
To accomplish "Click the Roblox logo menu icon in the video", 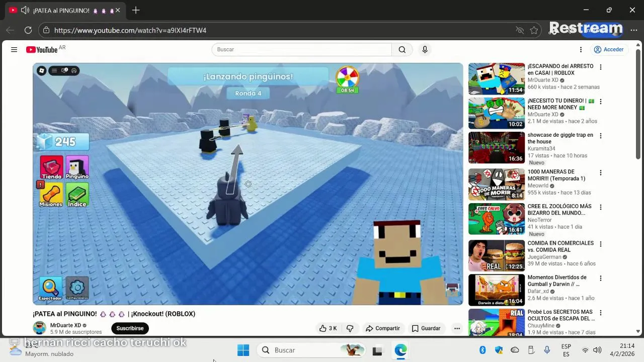I will (x=42, y=71).
